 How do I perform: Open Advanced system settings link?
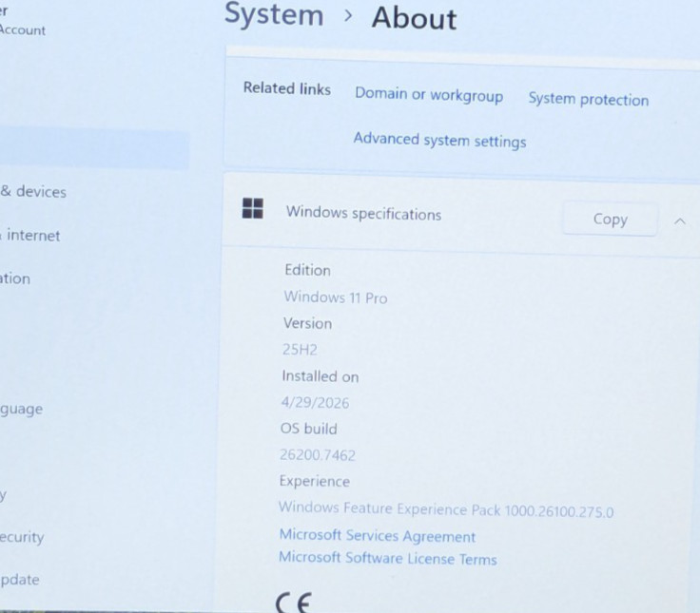[x=439, y=141]
